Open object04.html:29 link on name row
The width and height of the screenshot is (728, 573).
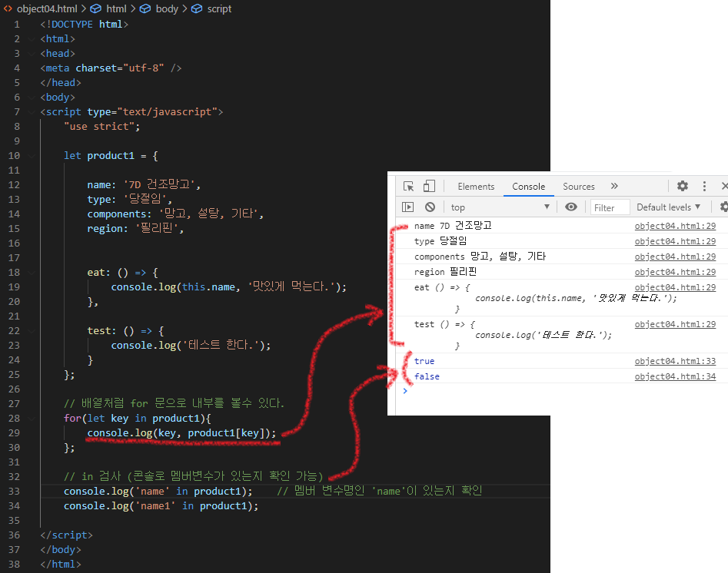[x=675, y=226]
